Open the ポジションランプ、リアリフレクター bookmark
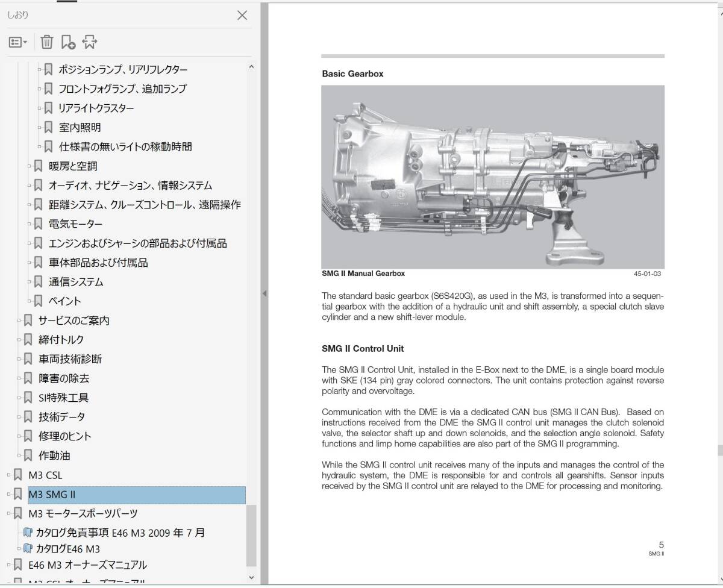 [123, 70]
